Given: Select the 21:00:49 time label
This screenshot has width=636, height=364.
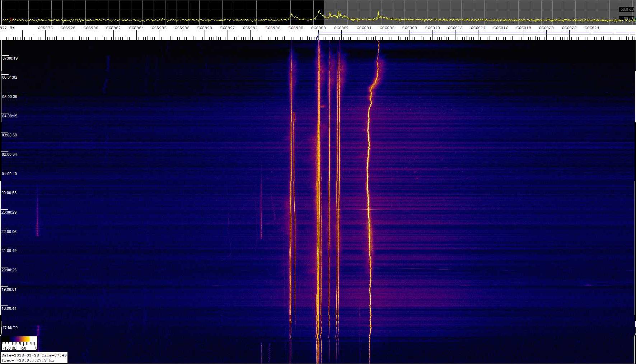Looking at the screenshot, I should [x=9, y=251].
